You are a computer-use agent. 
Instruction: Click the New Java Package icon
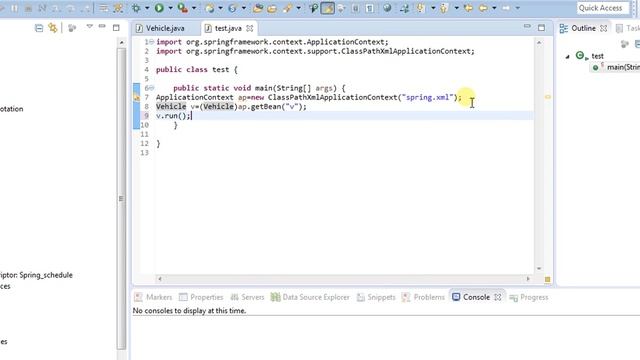click(x=210, y=8)
